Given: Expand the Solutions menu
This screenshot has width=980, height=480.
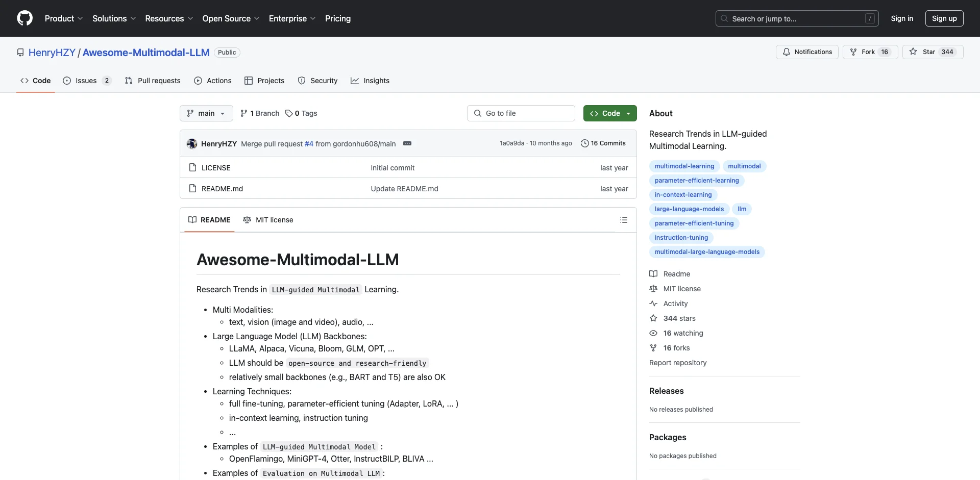Looking at the screenshot, I should (114, 18).
